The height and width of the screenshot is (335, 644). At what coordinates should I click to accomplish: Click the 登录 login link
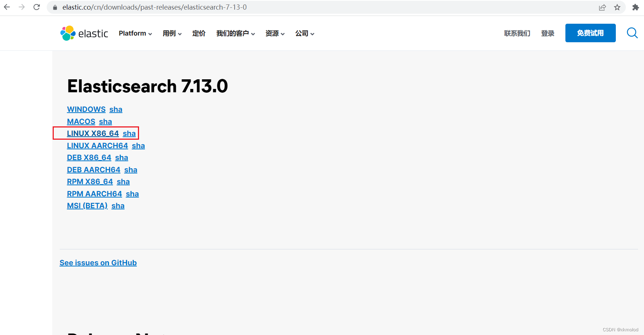pyautogui.click(x=548, y=33)
